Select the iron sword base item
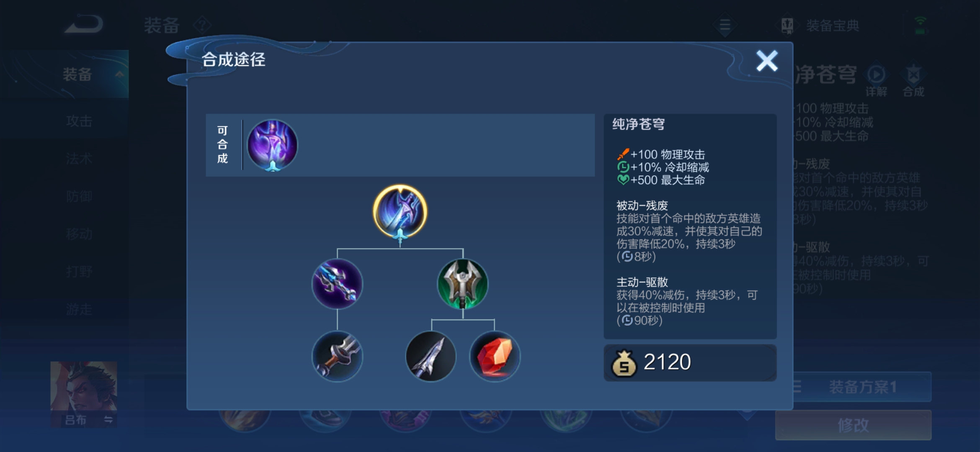 [337, 356]
